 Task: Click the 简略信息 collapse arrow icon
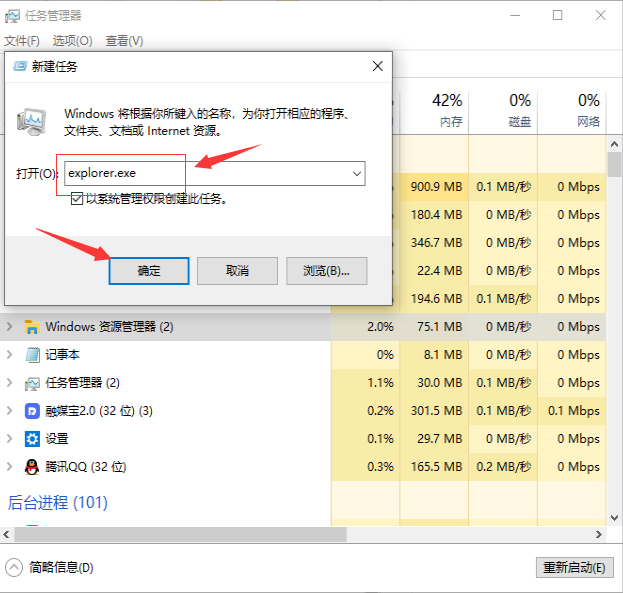click(14, 567)
